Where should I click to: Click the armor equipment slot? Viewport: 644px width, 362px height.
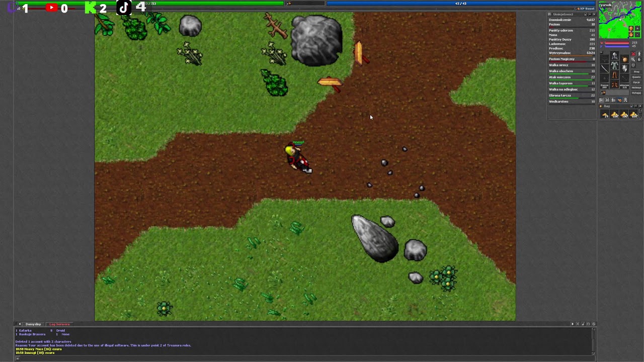tap(615, 65)
